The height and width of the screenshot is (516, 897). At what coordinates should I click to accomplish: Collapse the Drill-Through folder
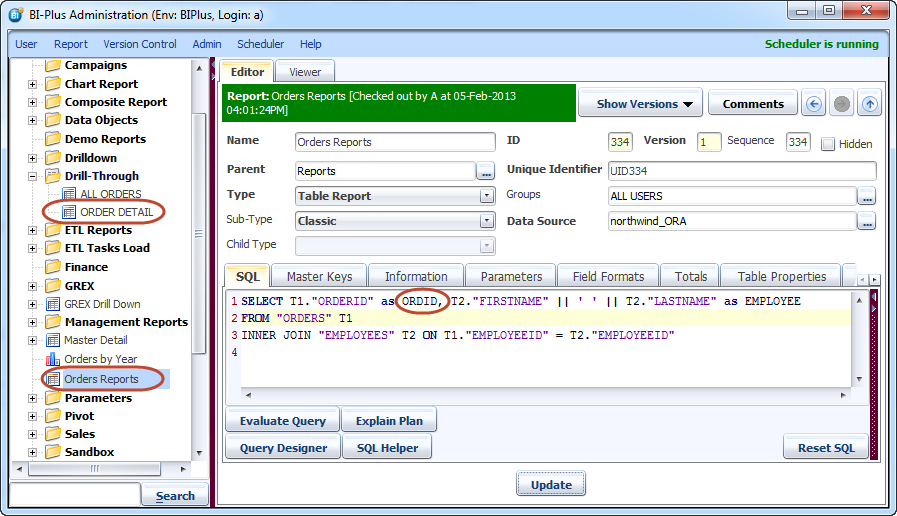[x=33, y=176]
